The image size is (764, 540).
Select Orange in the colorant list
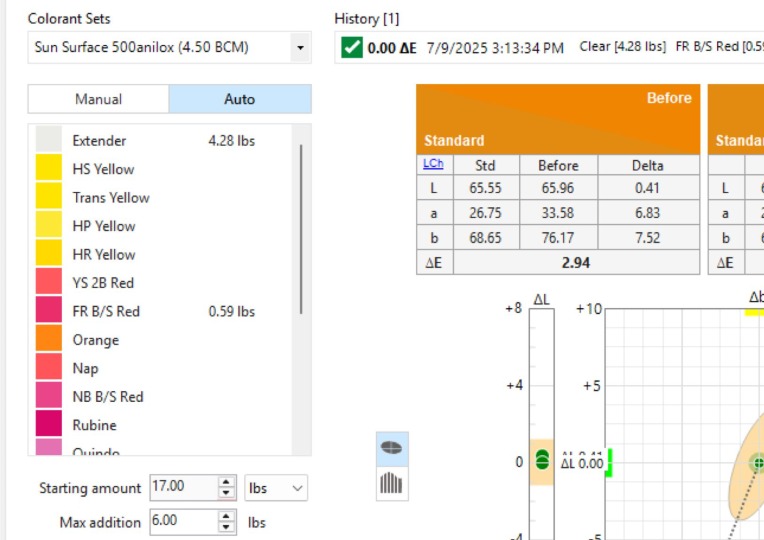(x=96, y=340)
